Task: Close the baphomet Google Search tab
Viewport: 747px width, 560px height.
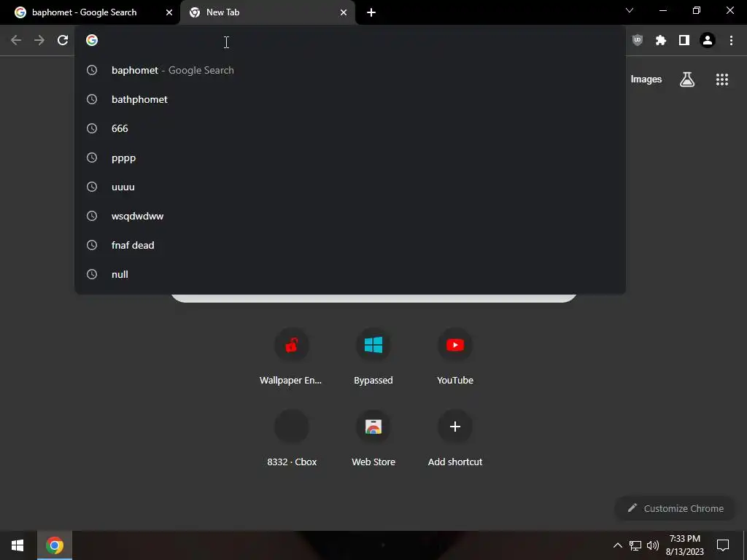Action: [169, 12]
